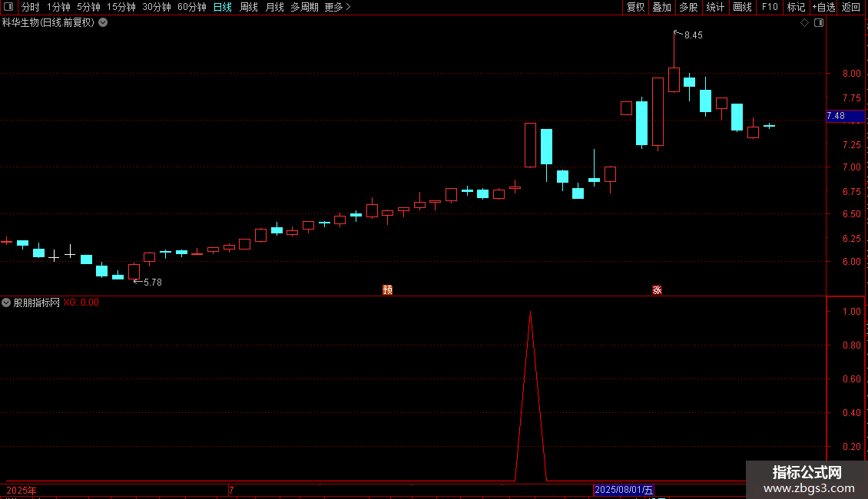Click the 2025/08/01/五 date label
868x499 pixels.
click(x=624, y=490)
